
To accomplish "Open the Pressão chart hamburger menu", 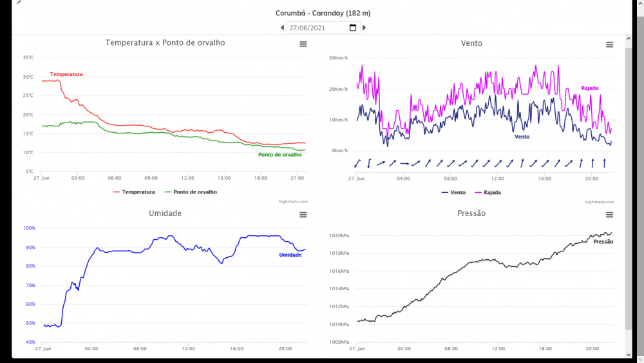I will coord(609,215).
